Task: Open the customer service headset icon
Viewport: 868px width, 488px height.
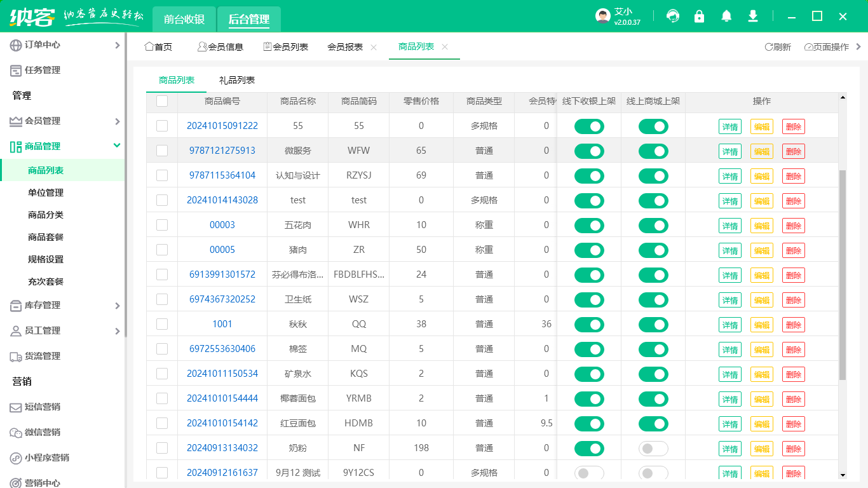Action: tap(672, 16)
